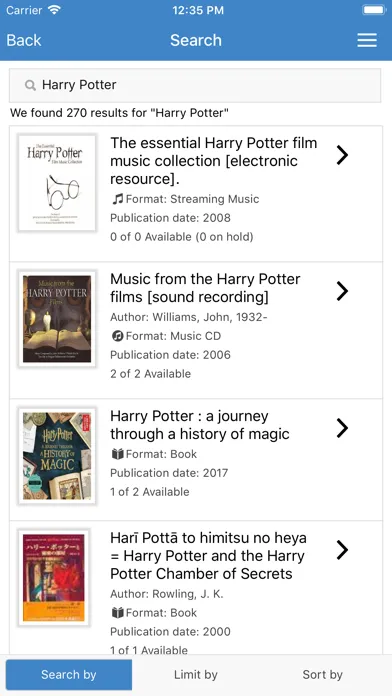
Task: Click the Music CD format icon
Action: tap(117, 336)
